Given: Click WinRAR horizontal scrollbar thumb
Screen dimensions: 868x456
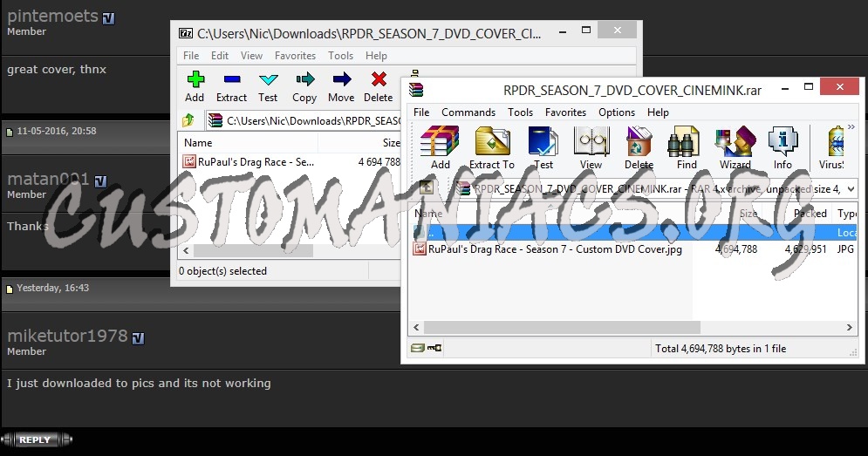Looking at the screenshot, I should (562, 328).
